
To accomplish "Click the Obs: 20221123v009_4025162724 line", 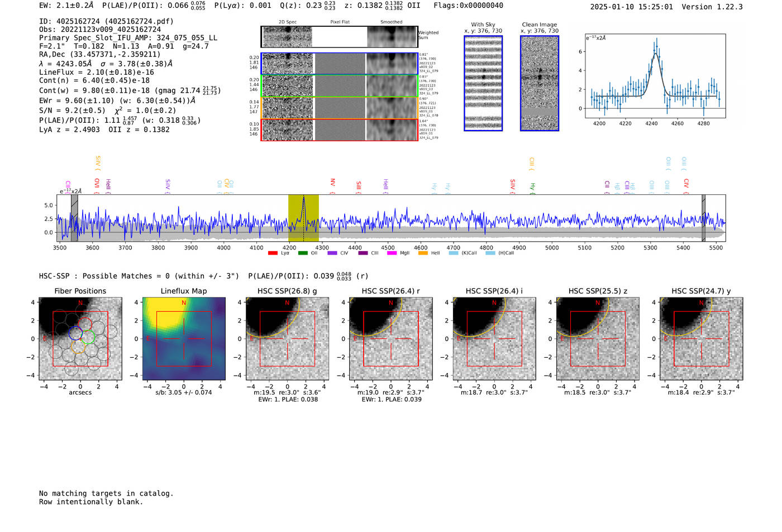I will pos(100,30).
